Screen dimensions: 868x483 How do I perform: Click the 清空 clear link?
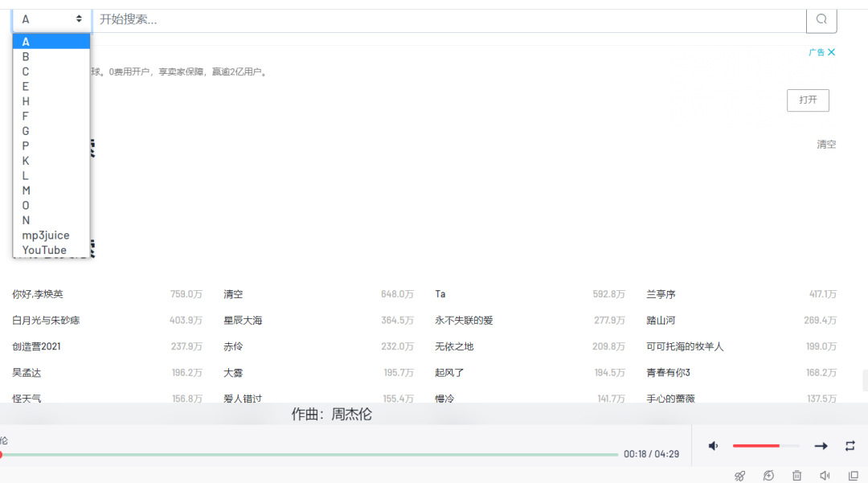826,144
